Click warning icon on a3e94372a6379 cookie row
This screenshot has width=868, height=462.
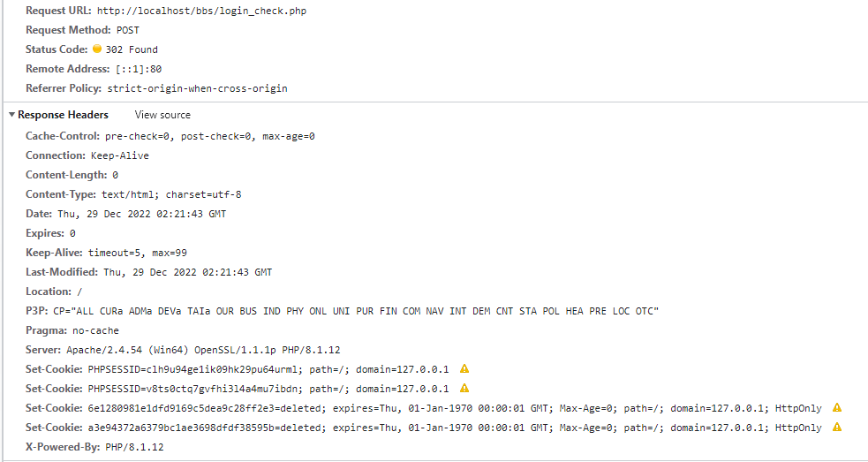[x=837, y=427]
